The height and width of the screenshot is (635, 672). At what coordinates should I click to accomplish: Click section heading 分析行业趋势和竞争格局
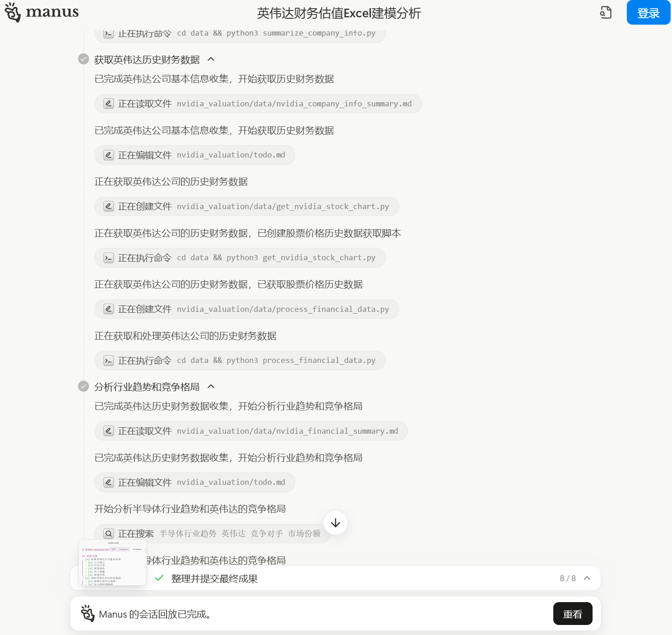[x=147, y=387]
